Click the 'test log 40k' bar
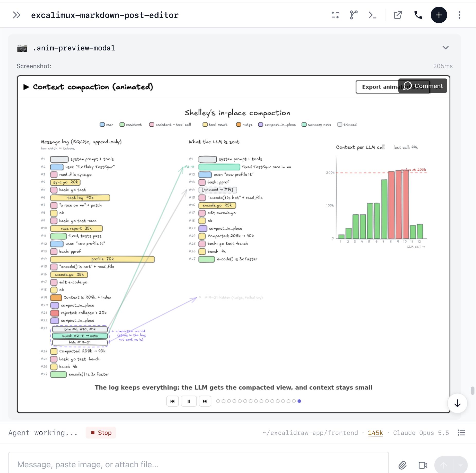 [x=80, y=198]
